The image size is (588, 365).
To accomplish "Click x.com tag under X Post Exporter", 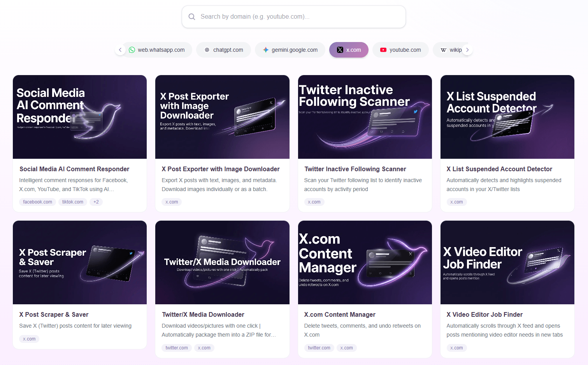I will [x=172, y=202].
